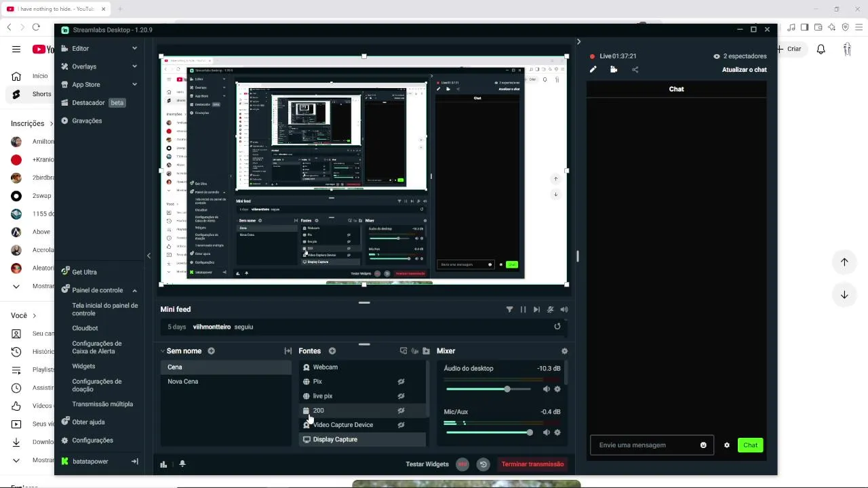Select the Nova Cena scene
This screenshot has height=488, width=868.
point(226,382)
